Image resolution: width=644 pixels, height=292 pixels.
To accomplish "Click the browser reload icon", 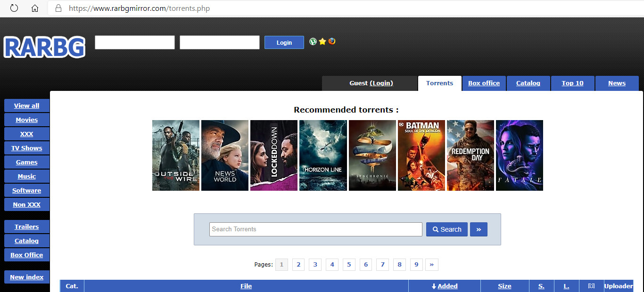I will (14, 8).
